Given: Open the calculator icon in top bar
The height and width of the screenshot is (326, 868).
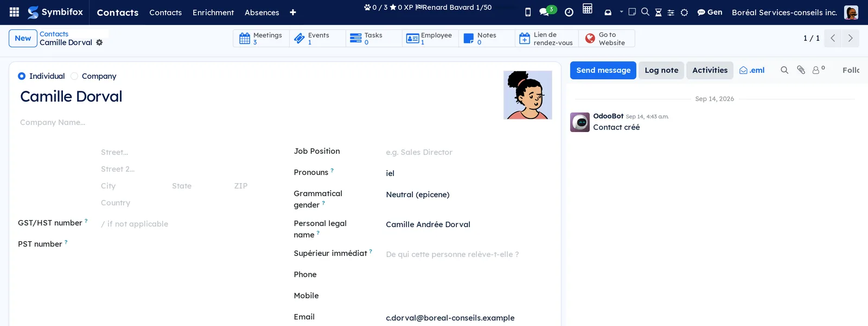Looking at the screenshot, I should [588, 8].
